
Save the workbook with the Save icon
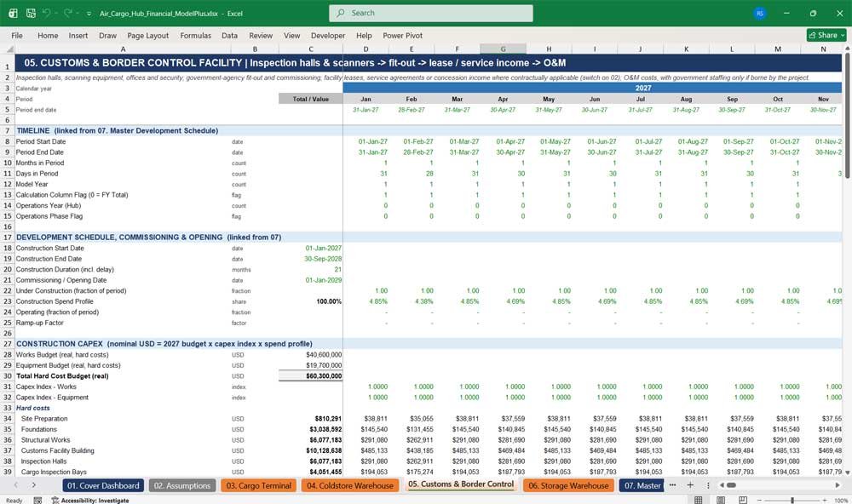tap(31, 13)
